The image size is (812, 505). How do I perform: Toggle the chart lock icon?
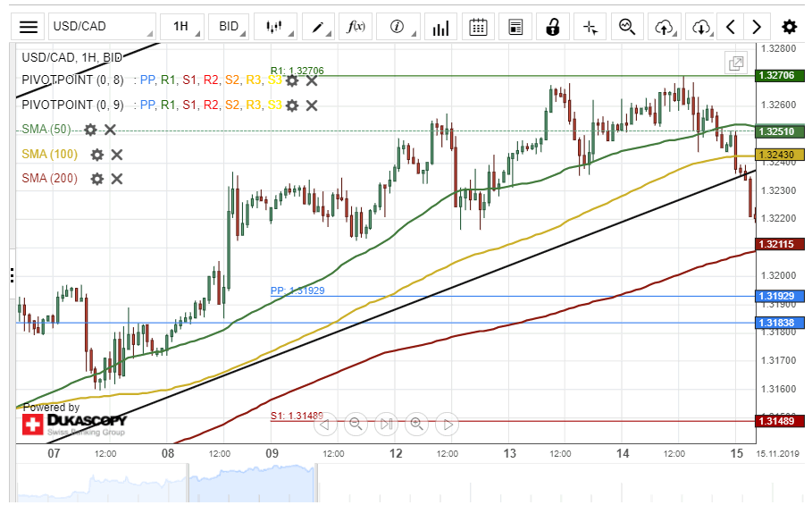tap(553, 27)
